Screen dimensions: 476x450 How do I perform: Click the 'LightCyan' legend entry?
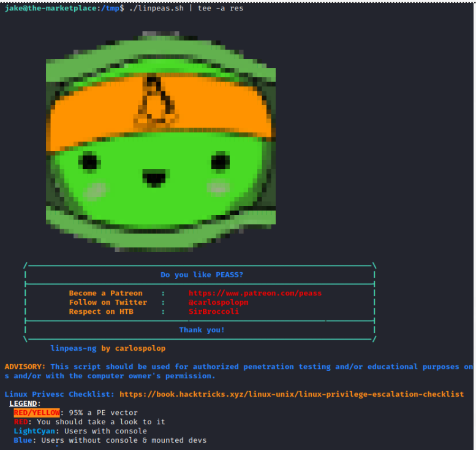tap(34, 431)
